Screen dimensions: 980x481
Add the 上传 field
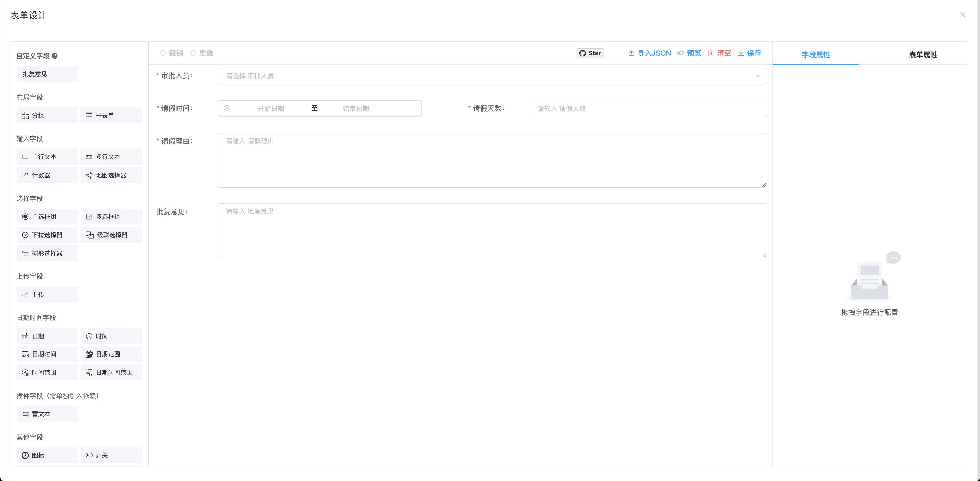[47, 295]
